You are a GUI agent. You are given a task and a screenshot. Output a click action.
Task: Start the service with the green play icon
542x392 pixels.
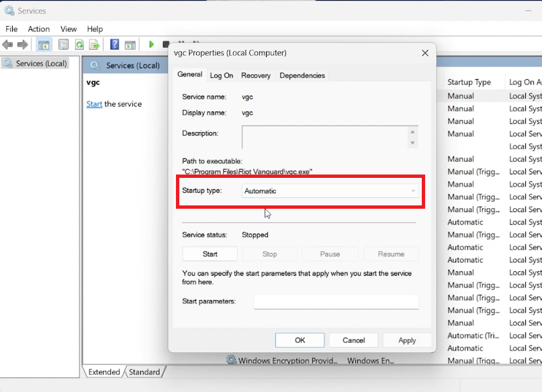(152, 44)
